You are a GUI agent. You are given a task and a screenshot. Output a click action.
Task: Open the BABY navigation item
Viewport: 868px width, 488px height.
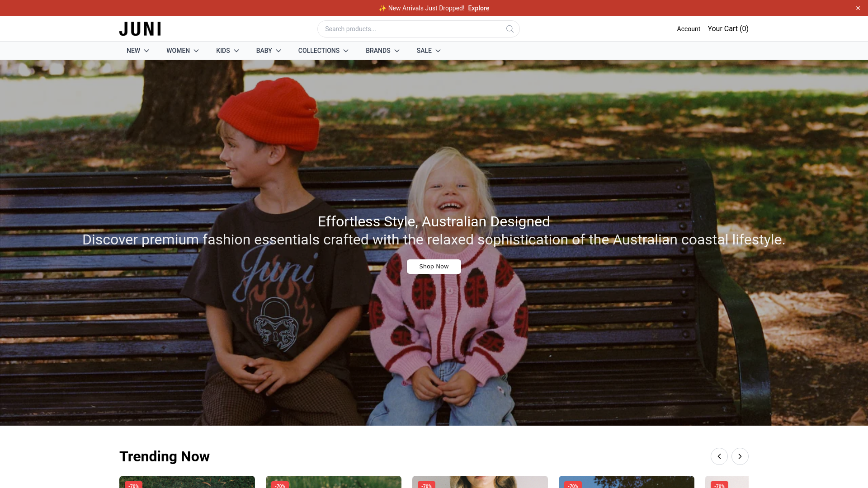(264, 51)
